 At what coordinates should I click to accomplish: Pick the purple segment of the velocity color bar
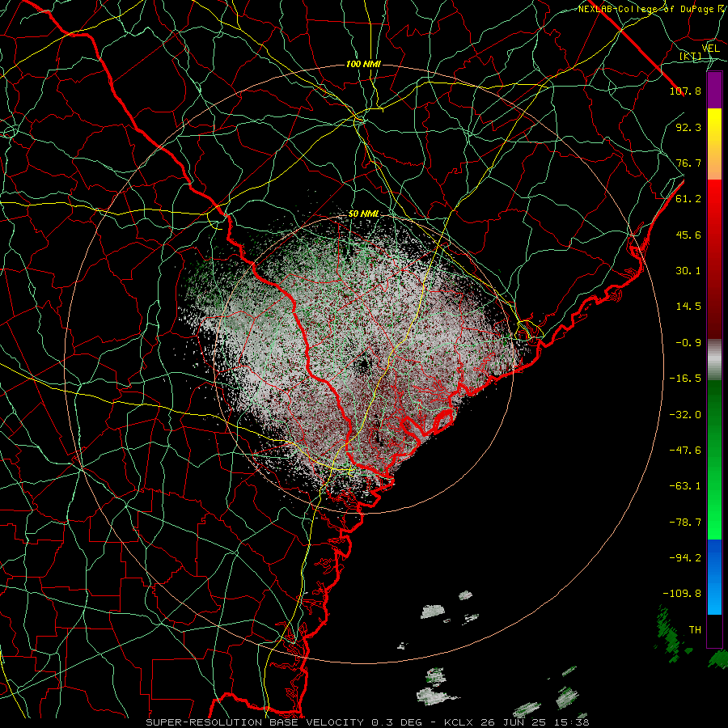click(714, 91)
